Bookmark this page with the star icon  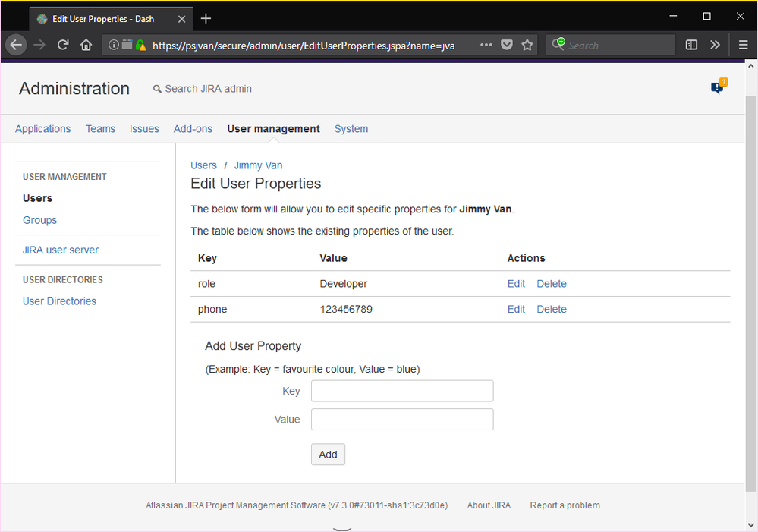[527, 45]
